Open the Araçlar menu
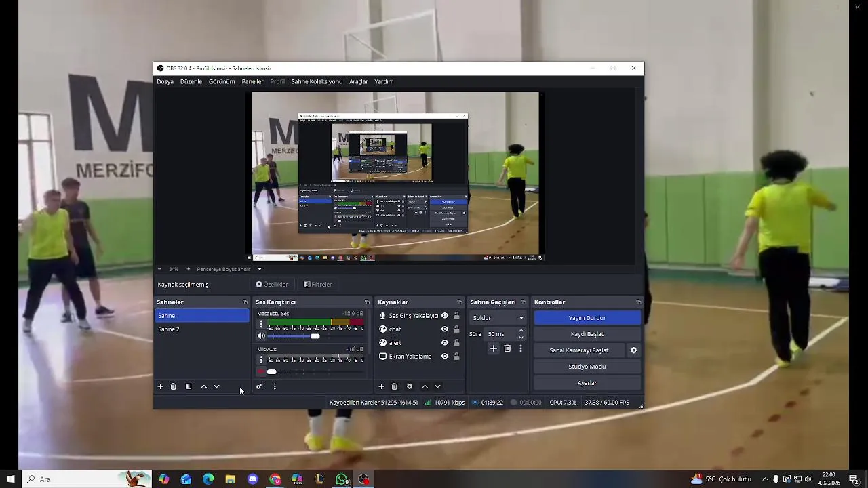868x488 pixels. [359, 81]
